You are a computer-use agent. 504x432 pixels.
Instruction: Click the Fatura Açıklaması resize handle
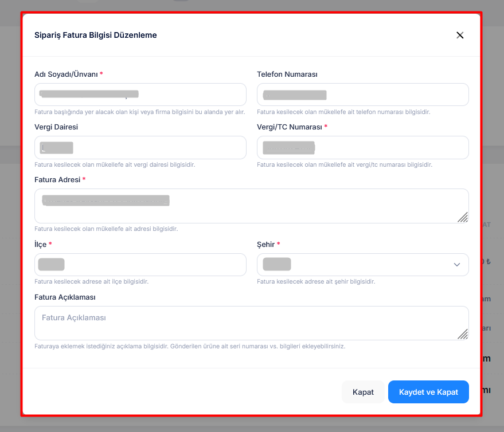463,334
